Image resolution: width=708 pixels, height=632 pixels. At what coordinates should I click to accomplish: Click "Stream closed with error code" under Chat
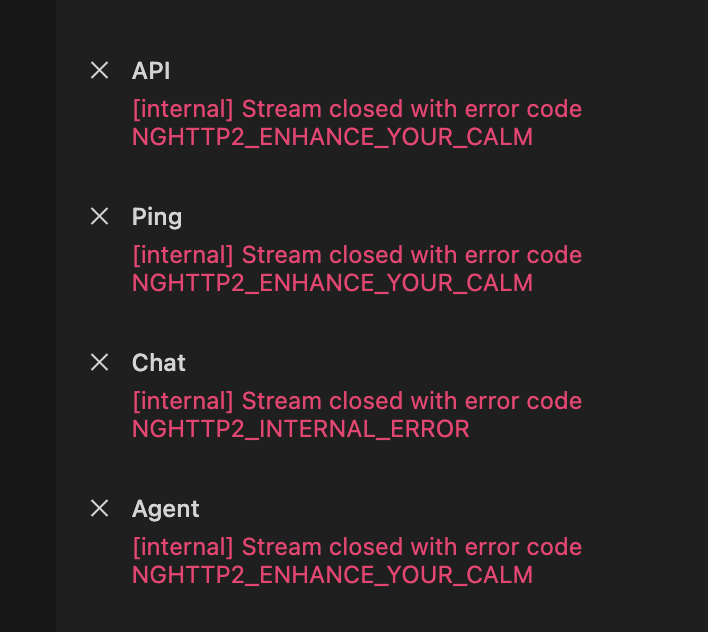point(411,401)
